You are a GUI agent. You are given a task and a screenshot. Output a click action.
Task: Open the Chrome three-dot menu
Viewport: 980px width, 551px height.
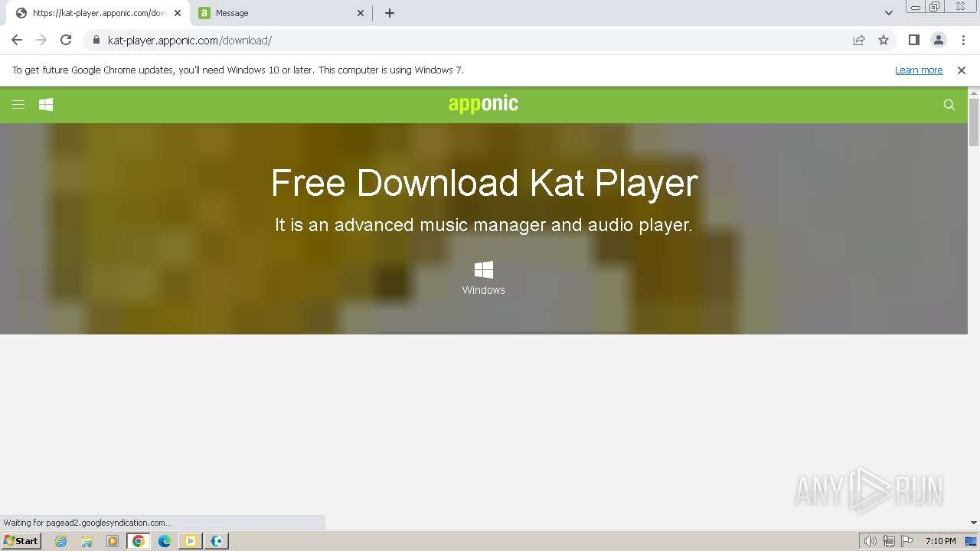tap(963, 41)
